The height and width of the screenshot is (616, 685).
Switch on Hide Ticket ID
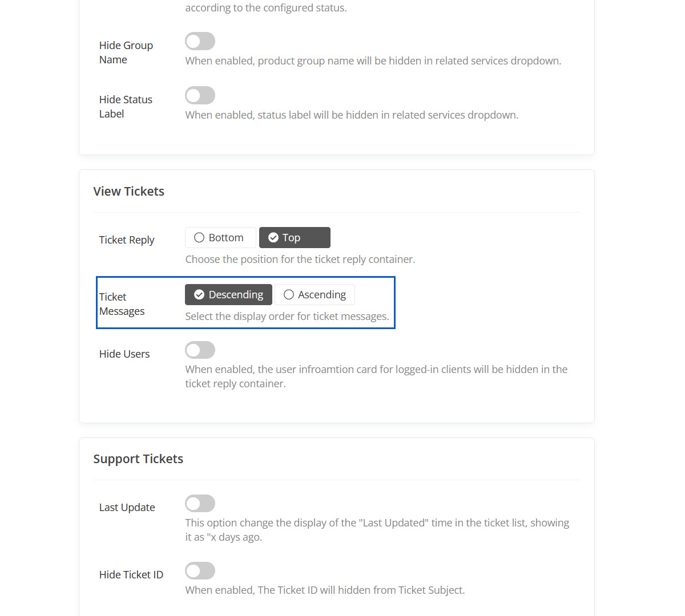[x=200, y=571]
